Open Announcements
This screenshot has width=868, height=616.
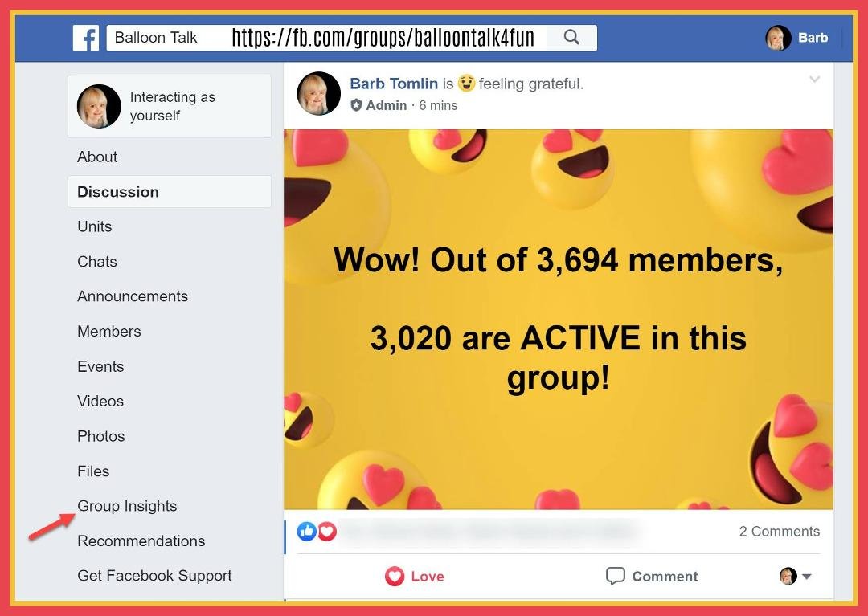[133, 296]
